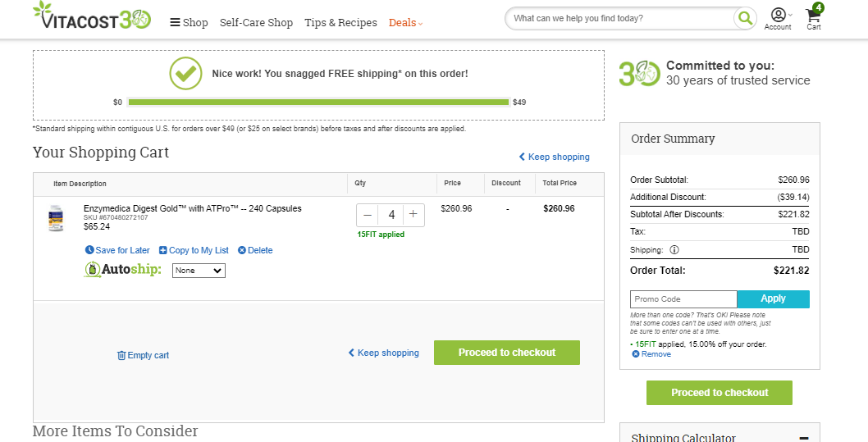Click the Shipping info icon

tap(674, 249)
